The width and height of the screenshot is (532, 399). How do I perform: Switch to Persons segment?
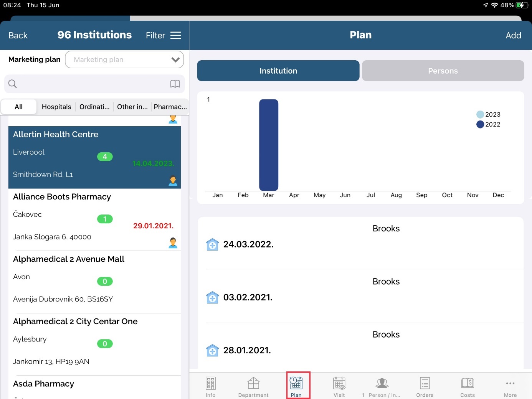[443, 71]
